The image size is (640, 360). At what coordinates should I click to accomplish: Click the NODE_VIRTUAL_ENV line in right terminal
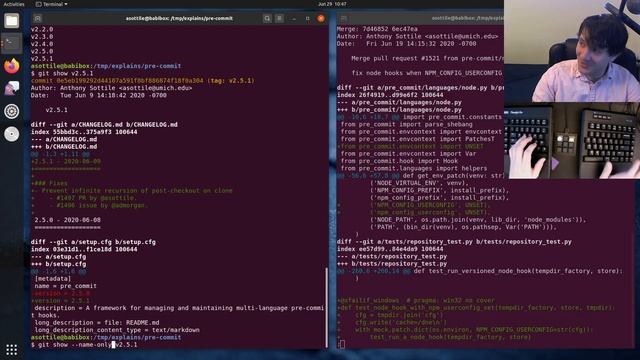[420, 183]
